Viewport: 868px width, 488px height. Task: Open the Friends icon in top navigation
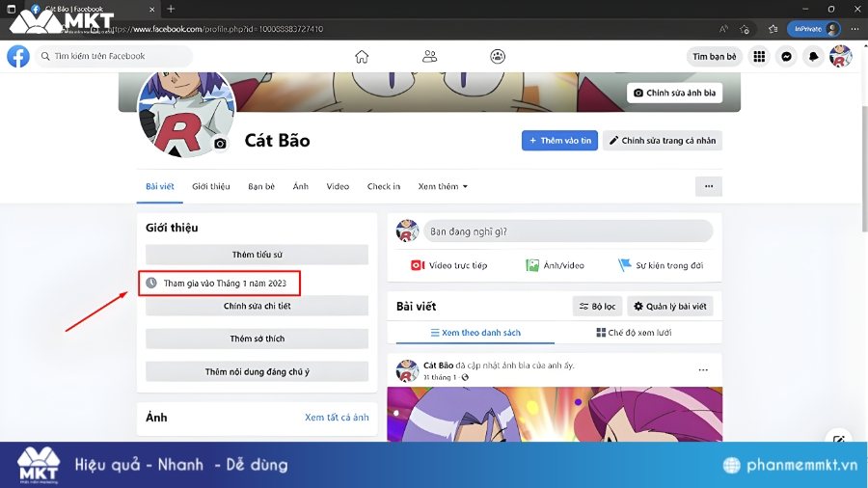click(429, 57)
